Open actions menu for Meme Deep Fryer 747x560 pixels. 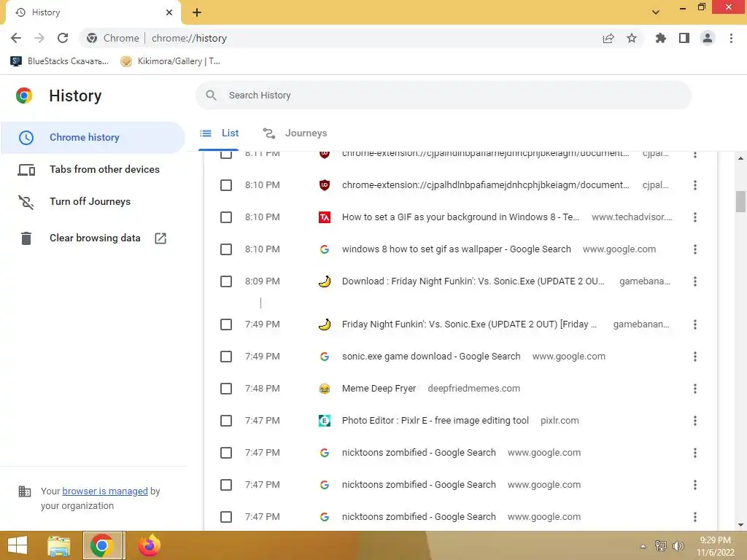[x=695, y=389]
